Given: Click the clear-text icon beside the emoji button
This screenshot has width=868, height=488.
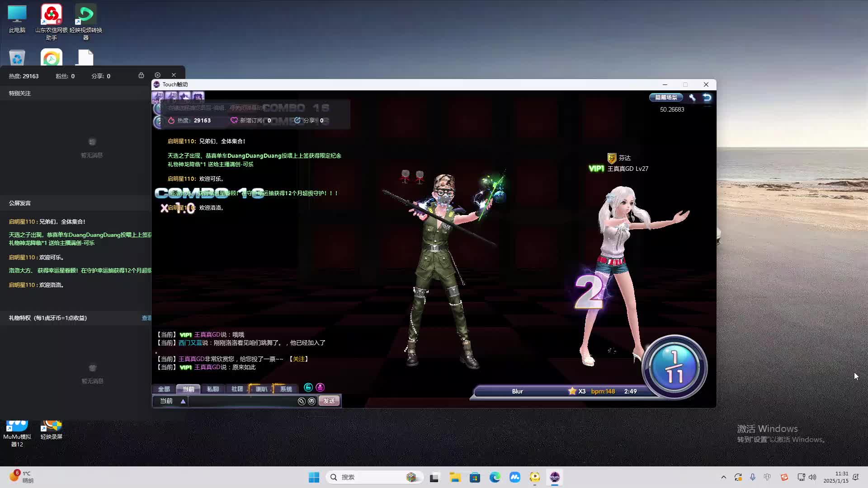Looking at the screenshot, I should [302, 401].
